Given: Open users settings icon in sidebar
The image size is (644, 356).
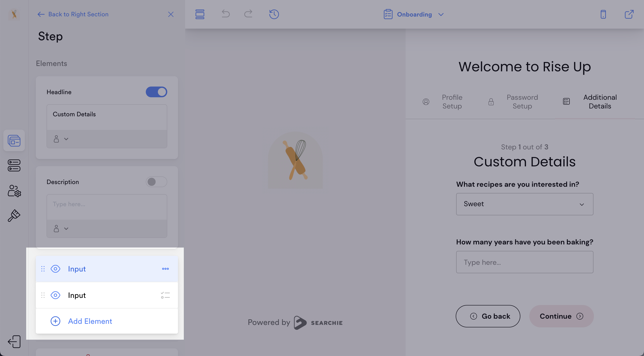Looking at the screenshot, I should click(x=14, y=191).
